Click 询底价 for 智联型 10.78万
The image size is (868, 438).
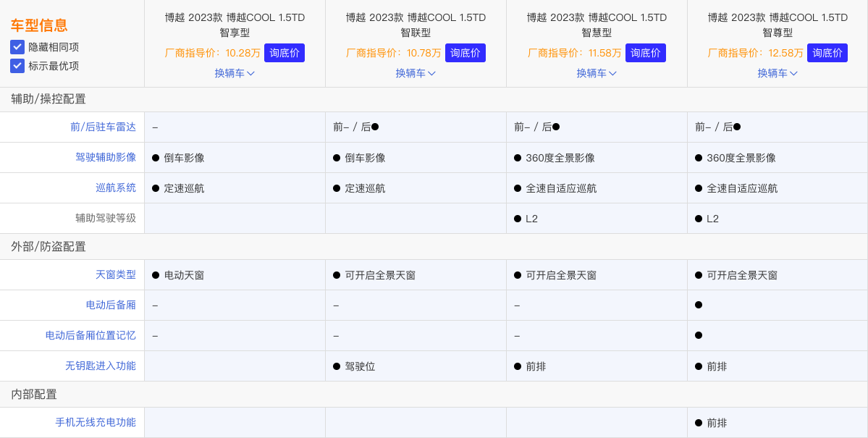point(465,53)
